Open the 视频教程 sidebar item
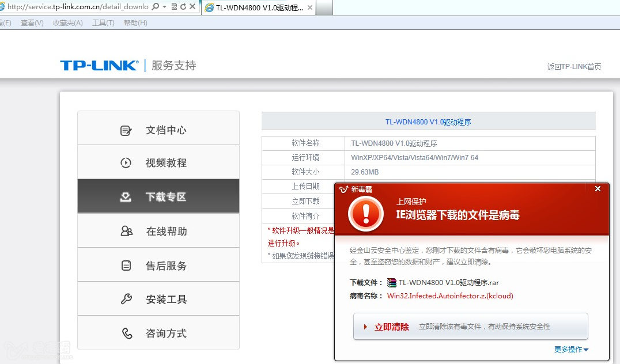This screenshot has height=364, width=620. [158, 162]
